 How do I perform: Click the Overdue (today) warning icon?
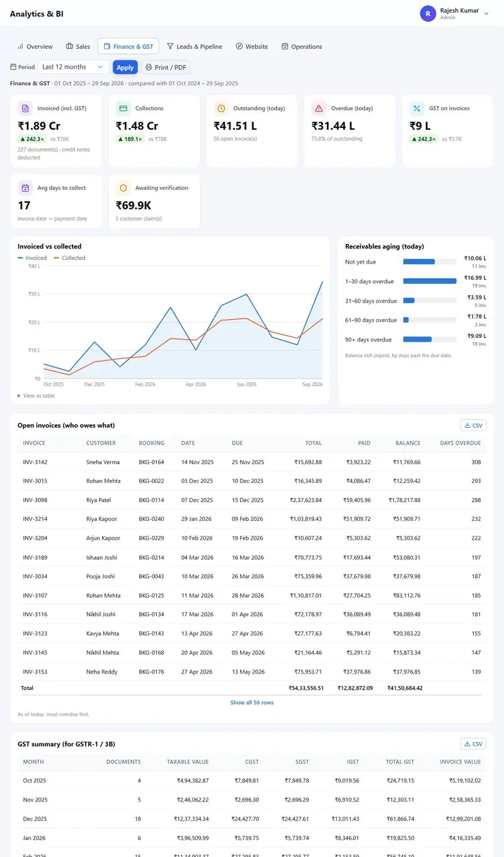(318, 108)
